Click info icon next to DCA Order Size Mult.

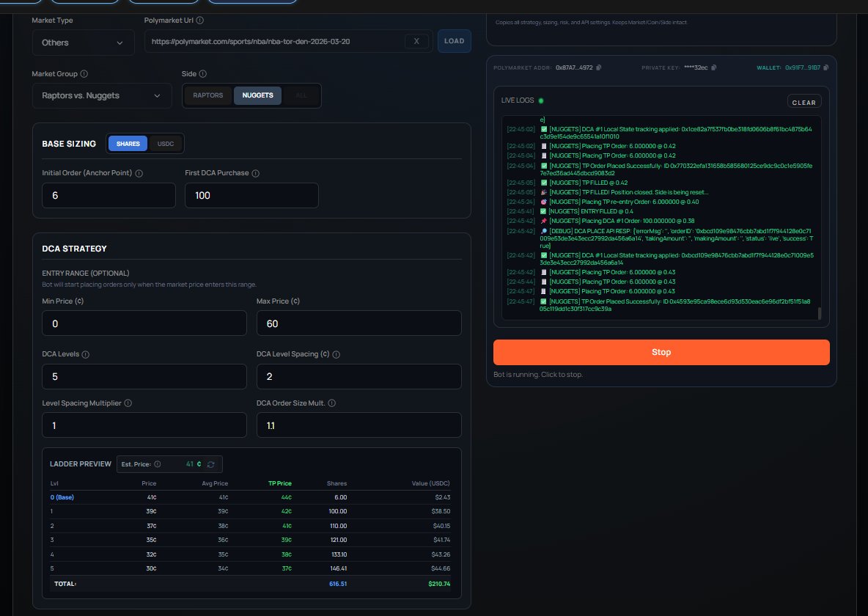[x=331, y=403]
